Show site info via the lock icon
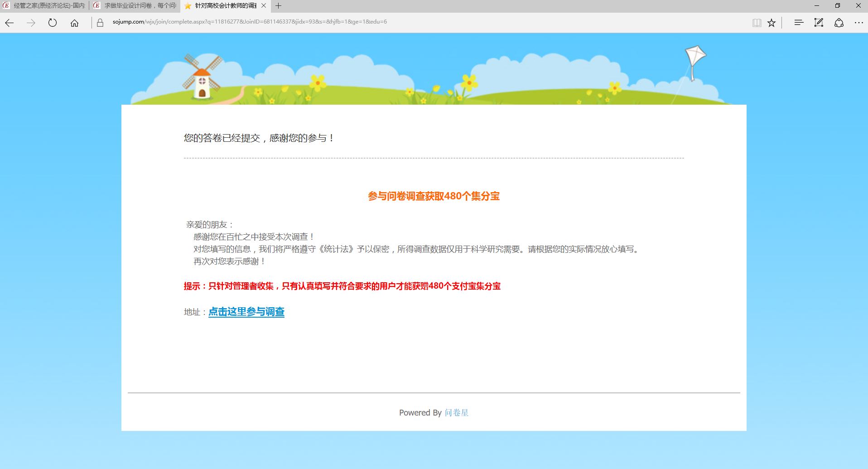Image resolution: width=868 pixels, height=469 pixels. tap(101, 23)
